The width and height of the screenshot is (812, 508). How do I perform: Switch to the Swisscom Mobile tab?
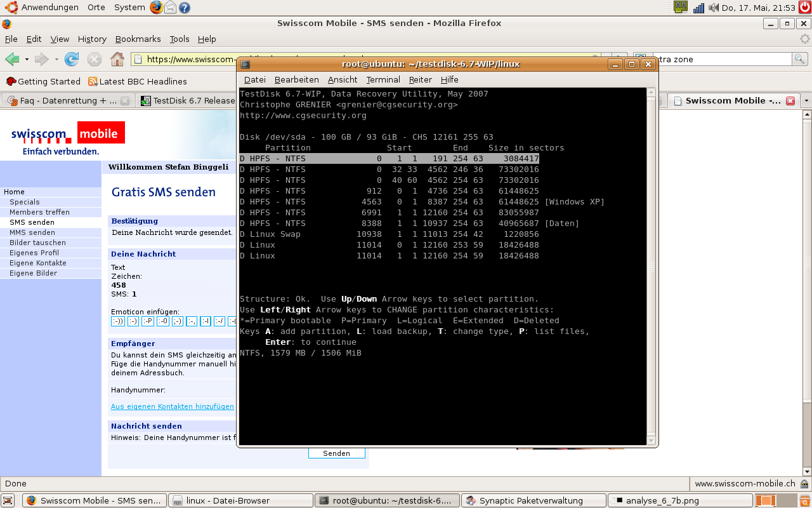733,100
